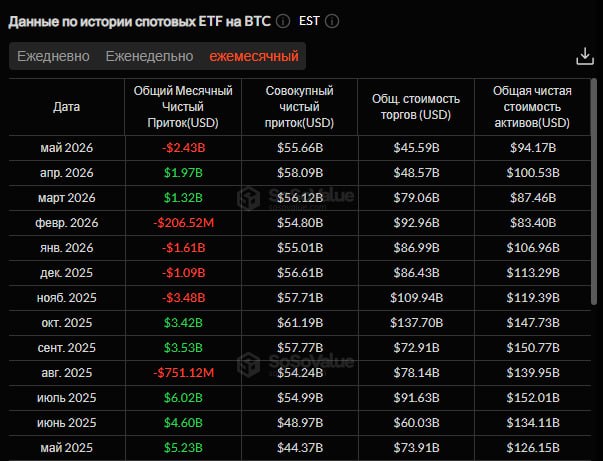
Task: Switch to Ежедневно tab
Action: pos(53,56)
